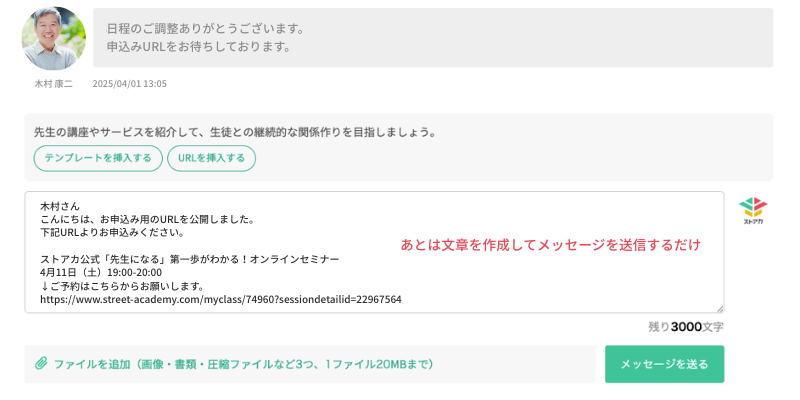This screenshot has width=800, height=400.
Task: Click the 4月11日（土）19:00-20:00 line
Action: point(101,272)
